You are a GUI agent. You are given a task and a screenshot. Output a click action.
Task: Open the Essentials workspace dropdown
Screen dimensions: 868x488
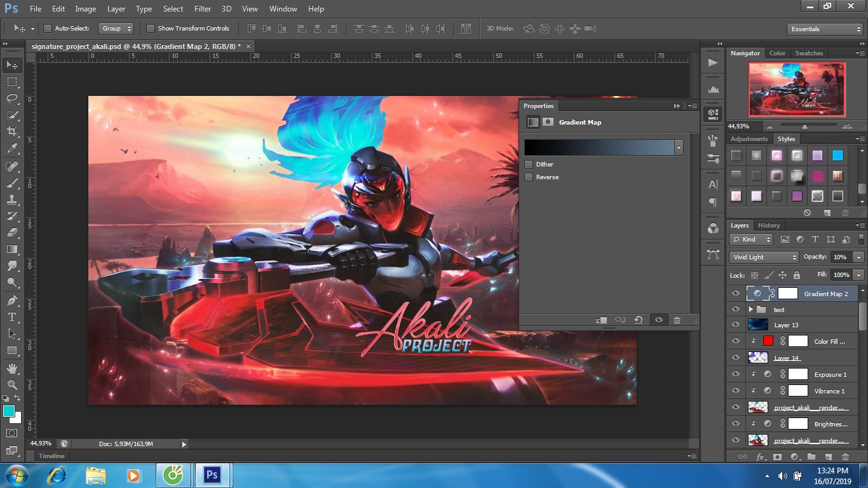pyautogui.click(x=825, y=29)
